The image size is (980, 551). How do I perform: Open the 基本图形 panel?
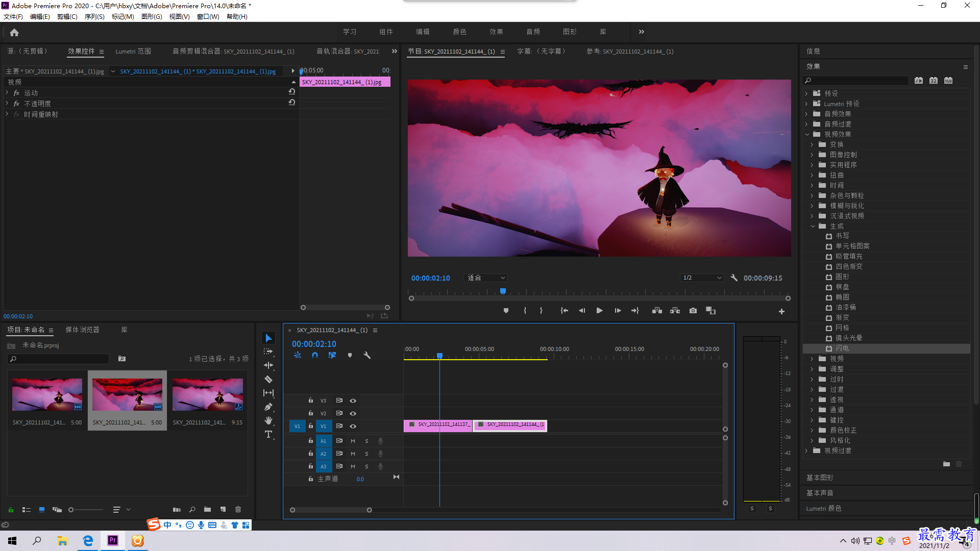pos(820,478)
